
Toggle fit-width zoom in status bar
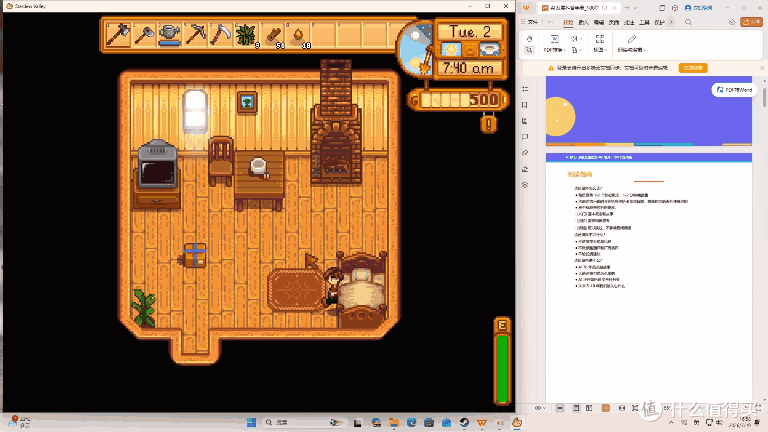click(622, 408)
